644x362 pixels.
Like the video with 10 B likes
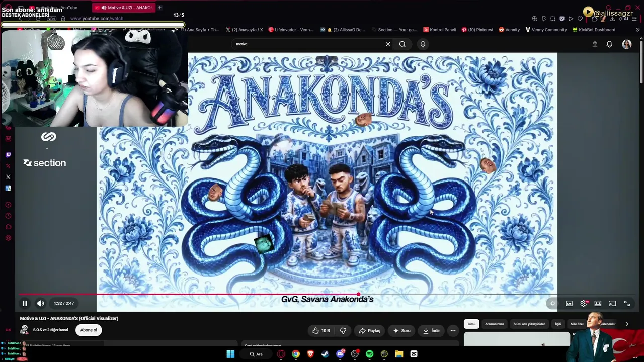click(x=321, y=330)
